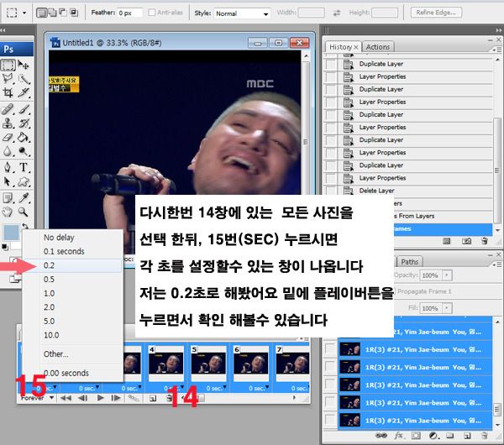Select the Custom Shape tool

point(24,181)
